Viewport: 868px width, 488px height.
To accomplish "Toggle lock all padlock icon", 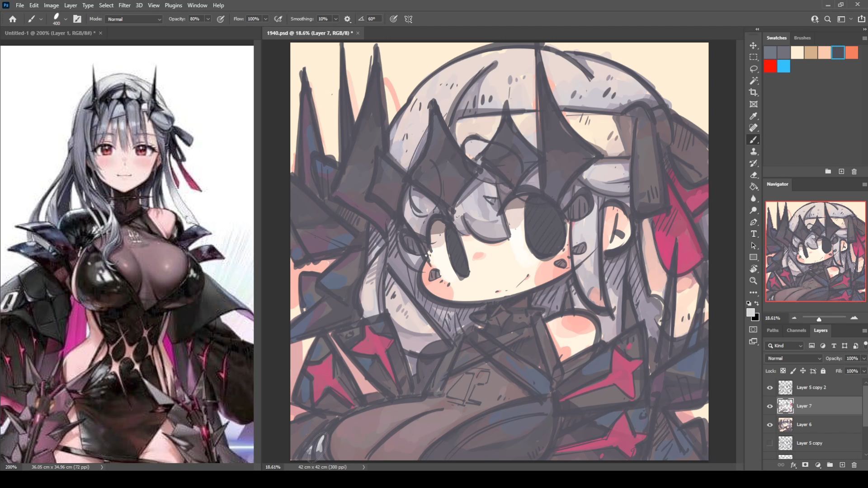I will coord(823,371).
